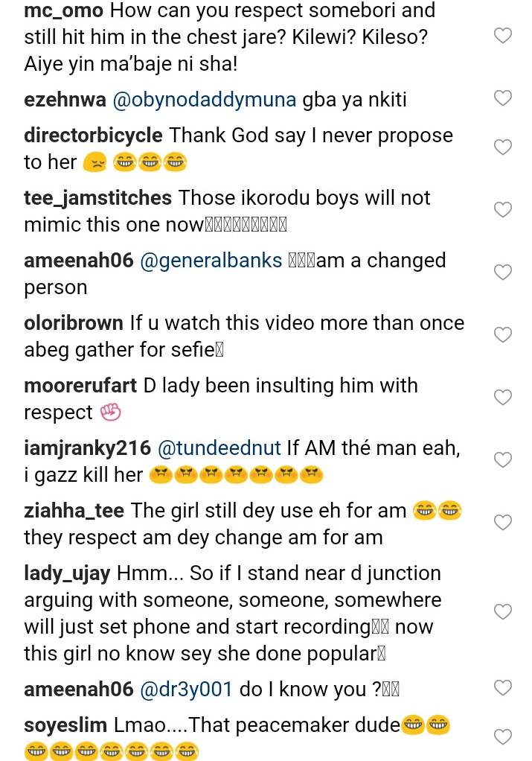Image resolution: width=532 pixels, height=761 pixels.
Task: Toggle the heart on ameenah06's "do I know you" comment
Action: point(503,688)
